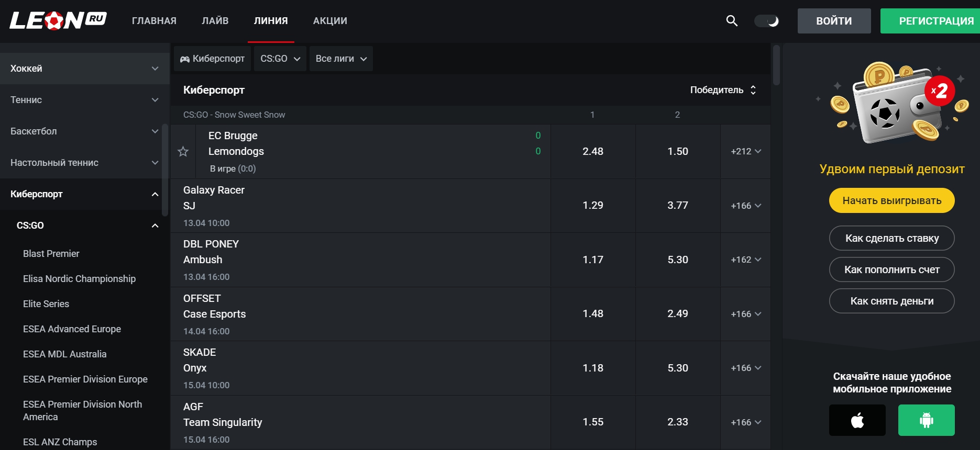Viewport: 980px width, 450px height.
Task: Open Elite Series league
Action: click(x=46, y=304)
